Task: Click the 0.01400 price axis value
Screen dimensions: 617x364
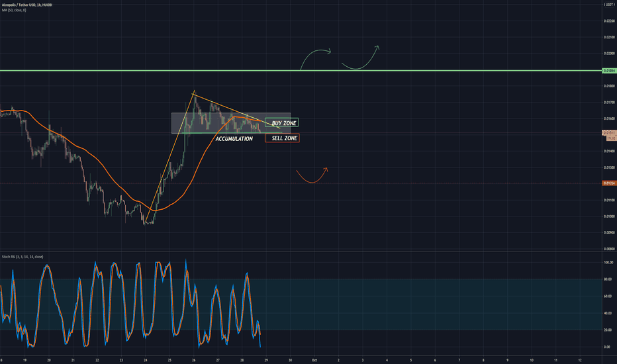Action: pos(609,151)
